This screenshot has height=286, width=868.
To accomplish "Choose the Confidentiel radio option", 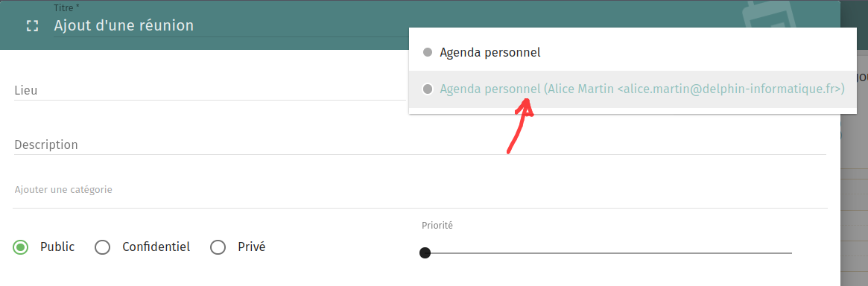I will [x=102, y=247].
